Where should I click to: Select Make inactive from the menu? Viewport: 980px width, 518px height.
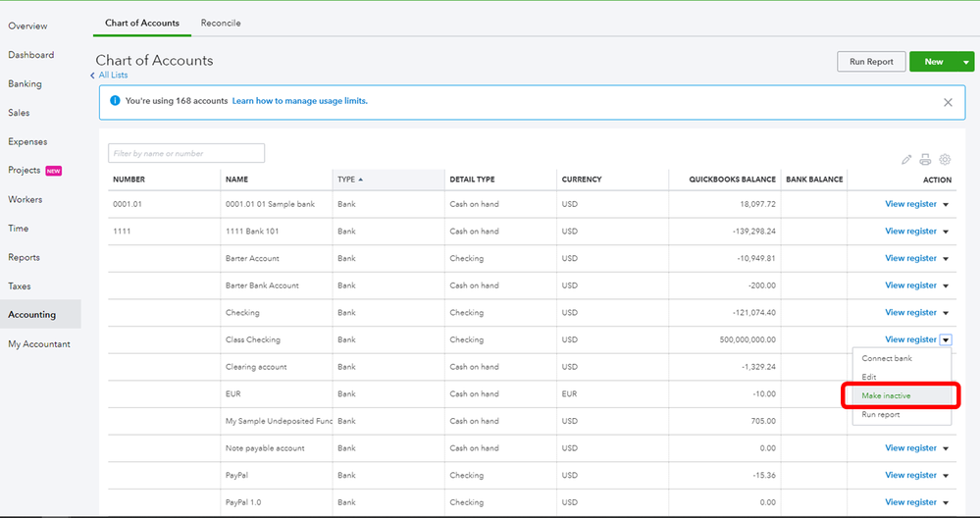click(886, 395)
